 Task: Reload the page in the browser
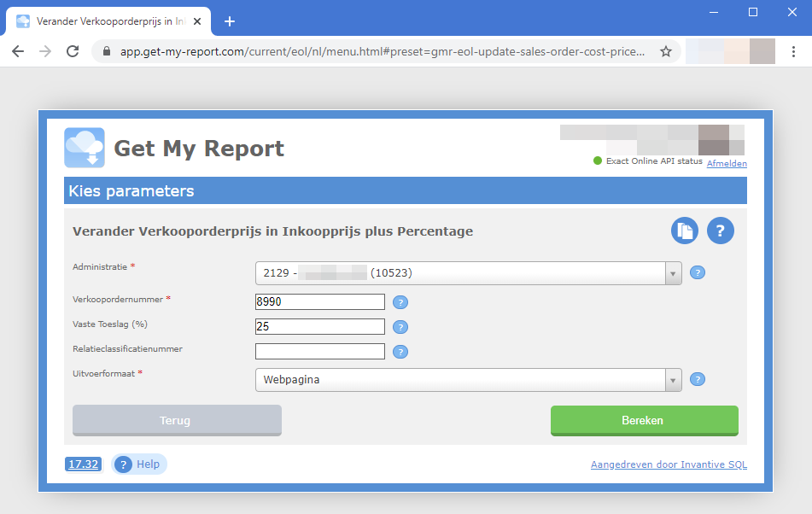click(x=73, y=51)
